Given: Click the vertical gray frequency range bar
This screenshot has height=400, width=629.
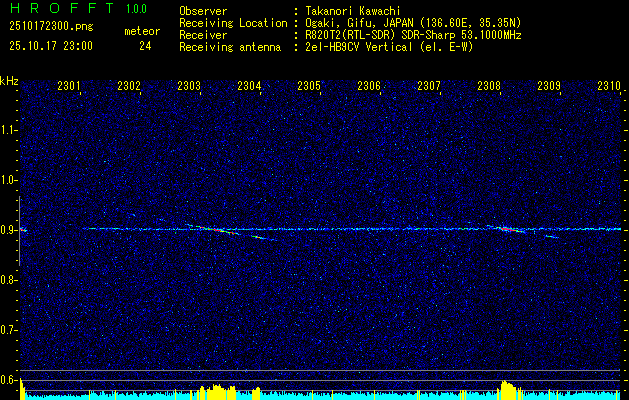Looking at the screenshot, I should (20, 231).
